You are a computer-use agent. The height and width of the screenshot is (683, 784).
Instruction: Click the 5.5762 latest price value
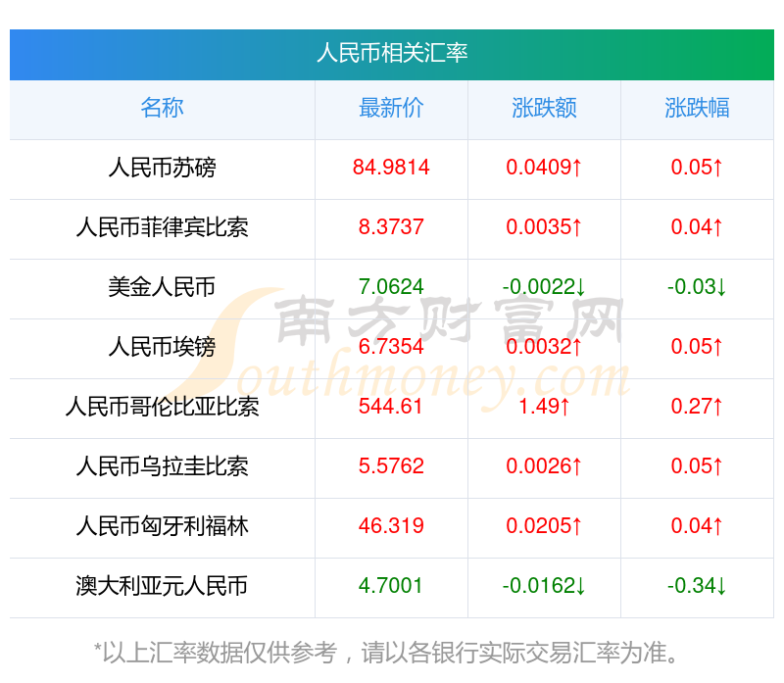coord(391,466)
